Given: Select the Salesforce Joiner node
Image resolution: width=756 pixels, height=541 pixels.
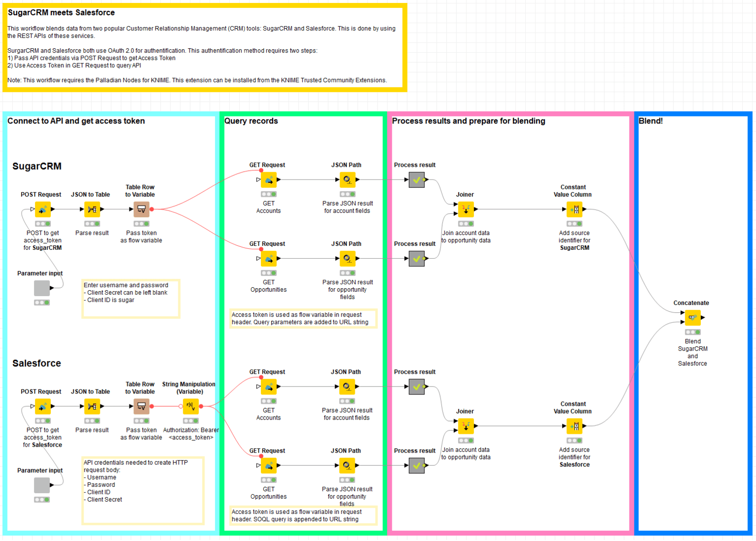Looking at the screenshot, I should click(466, 426).
